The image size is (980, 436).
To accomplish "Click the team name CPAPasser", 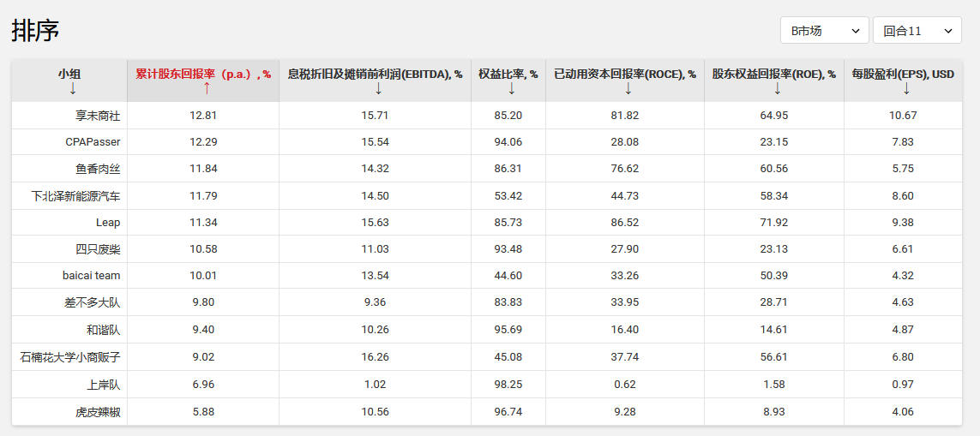I will click(x=93, y=142).
